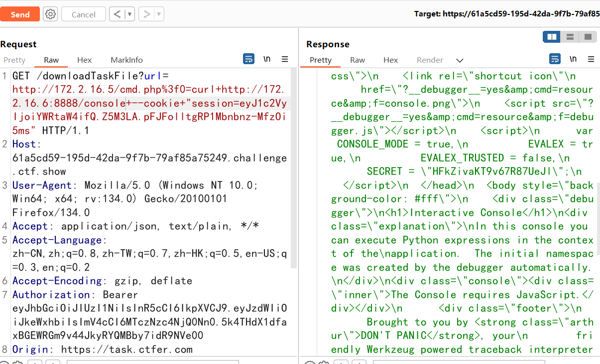Open history dropdown beside the < arrow
The width and height of the screenshot is (600, 364).
click(129, 14)
